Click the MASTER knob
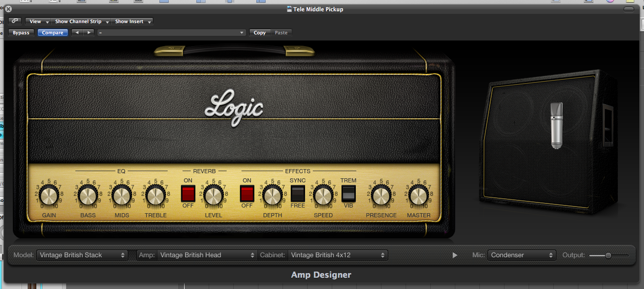Image resolution: width=644 pixels, height=289 pixels. [x=418, y=196]
